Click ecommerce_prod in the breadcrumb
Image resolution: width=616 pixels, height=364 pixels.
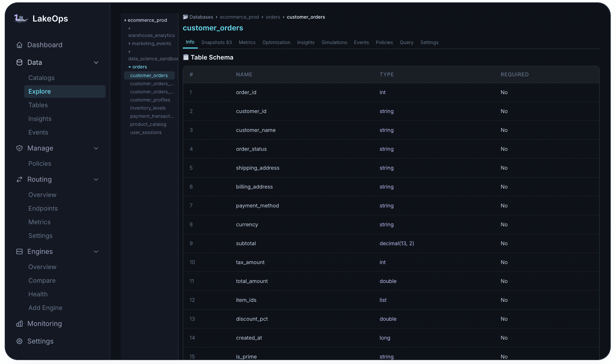[x=239, y=17]
